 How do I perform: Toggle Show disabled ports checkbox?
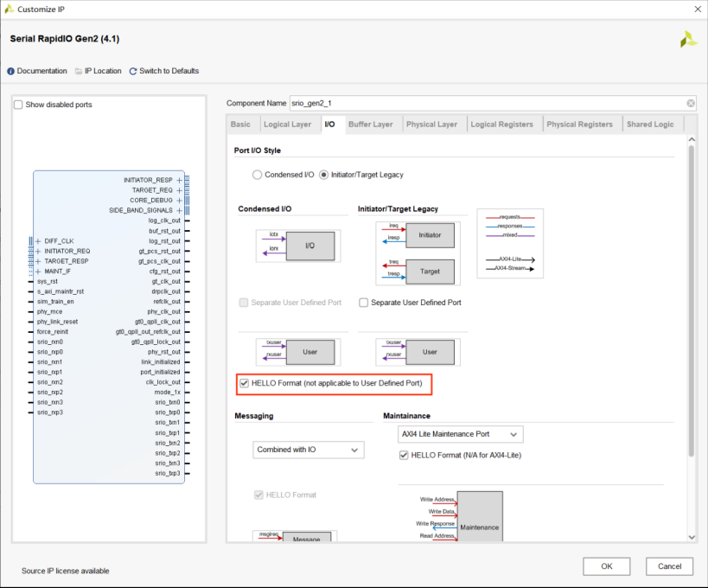18,105
